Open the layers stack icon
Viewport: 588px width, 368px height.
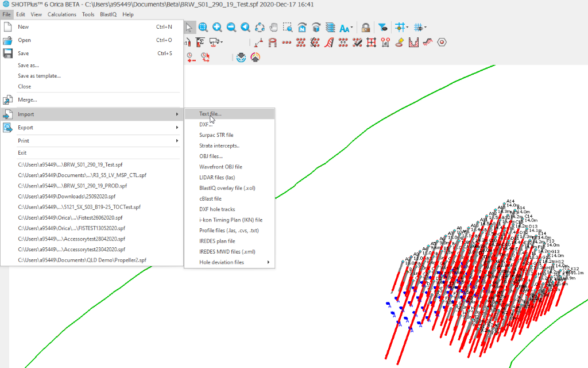pos(330,28)
